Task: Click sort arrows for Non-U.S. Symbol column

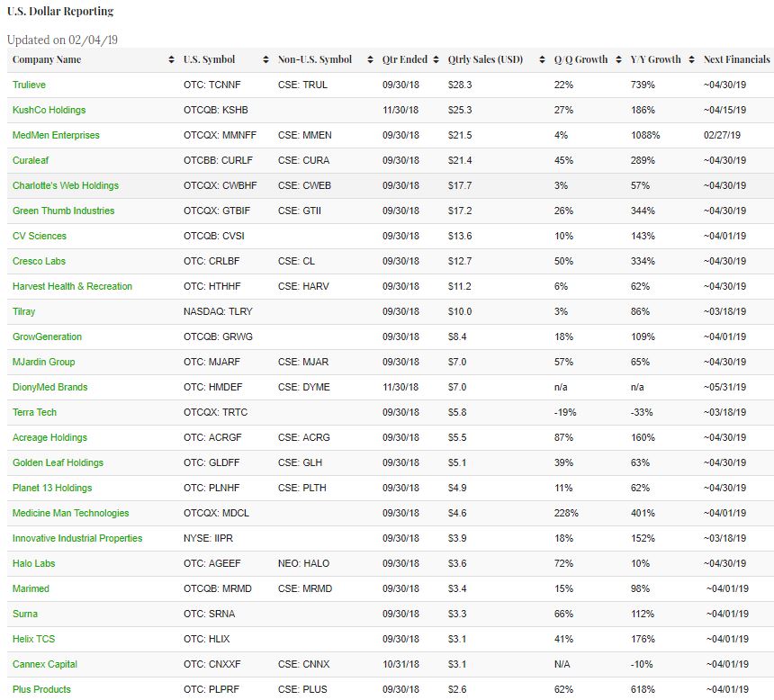Action: [370, 60]
